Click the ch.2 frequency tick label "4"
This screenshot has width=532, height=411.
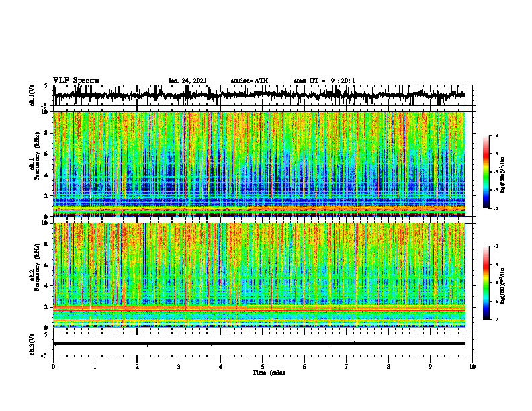tap(47, 286)
